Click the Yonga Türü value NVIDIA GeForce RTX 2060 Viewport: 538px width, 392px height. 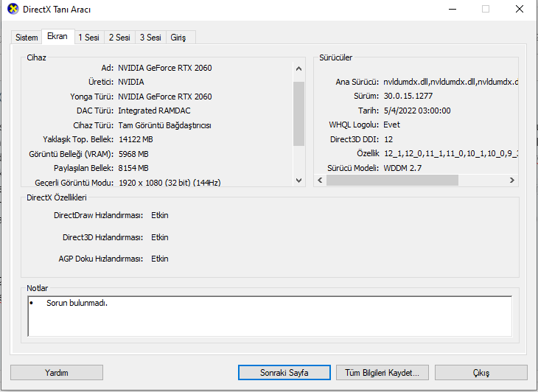coord(164,97)
